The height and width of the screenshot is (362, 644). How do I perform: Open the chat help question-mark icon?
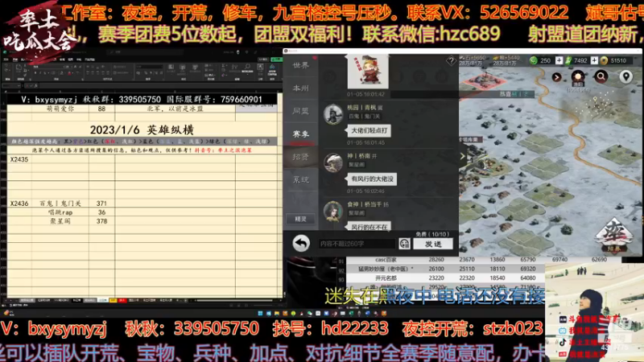(451, 62)
